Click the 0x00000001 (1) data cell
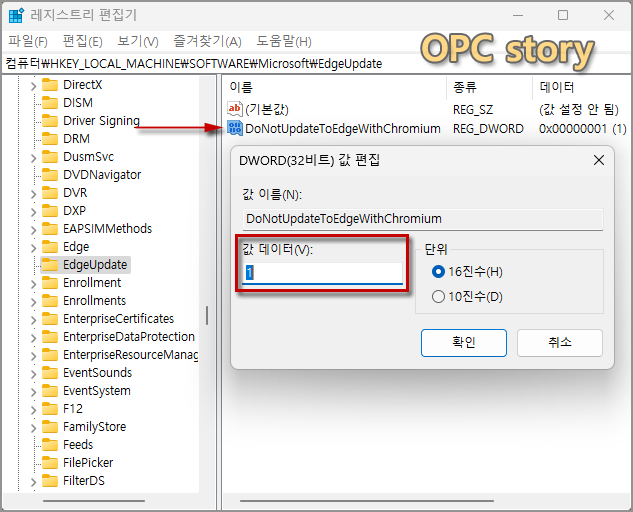 582,128
